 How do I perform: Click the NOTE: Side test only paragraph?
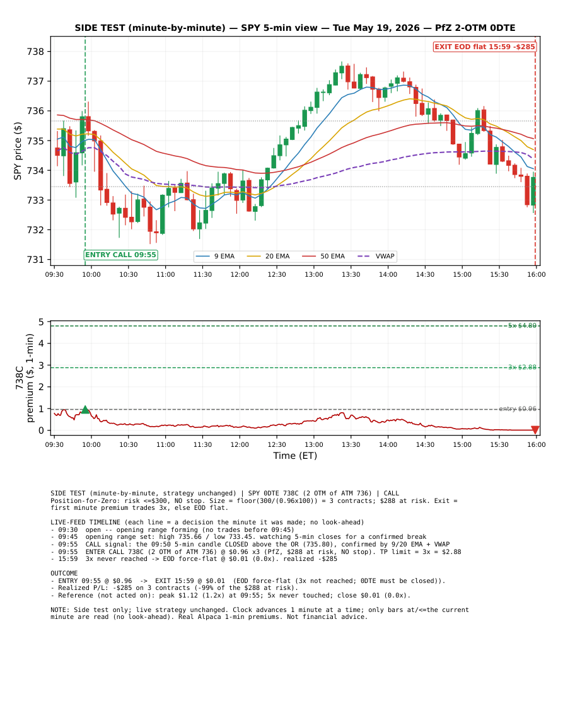[x=260, y=613]
